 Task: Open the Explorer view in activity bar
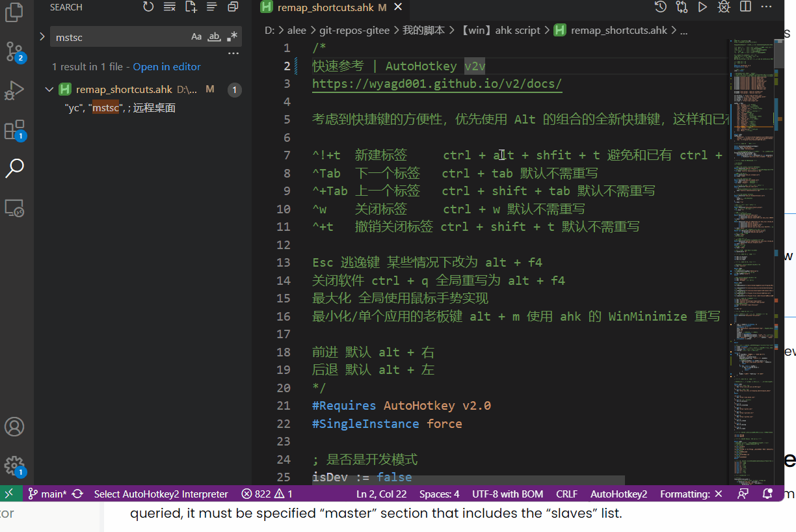pos(14,12)
